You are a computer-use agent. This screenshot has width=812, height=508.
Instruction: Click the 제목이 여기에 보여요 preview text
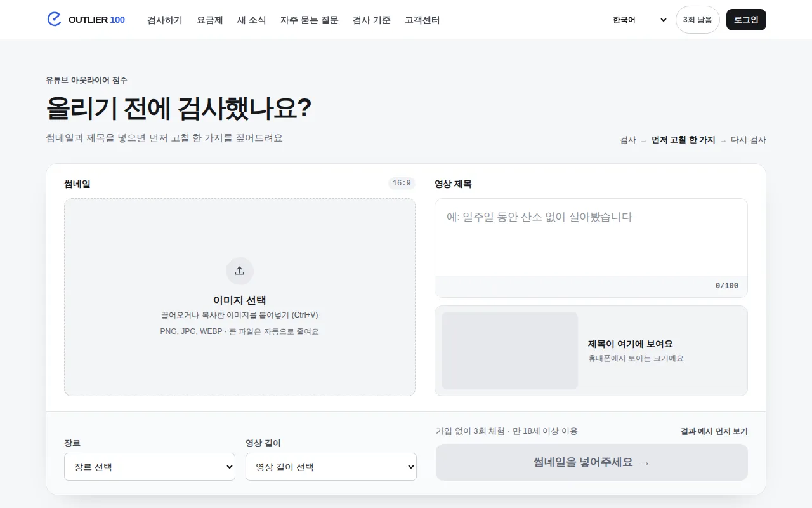(x=631, y=344)
